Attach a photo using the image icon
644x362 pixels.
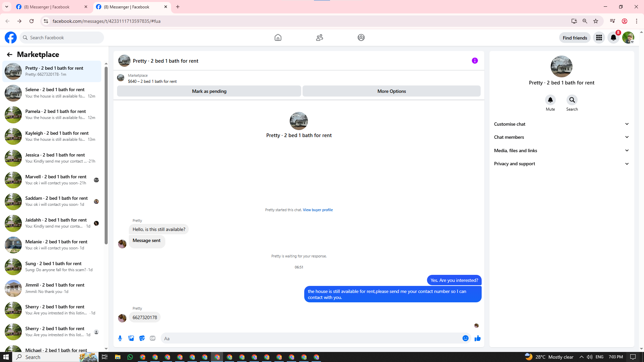131,338
